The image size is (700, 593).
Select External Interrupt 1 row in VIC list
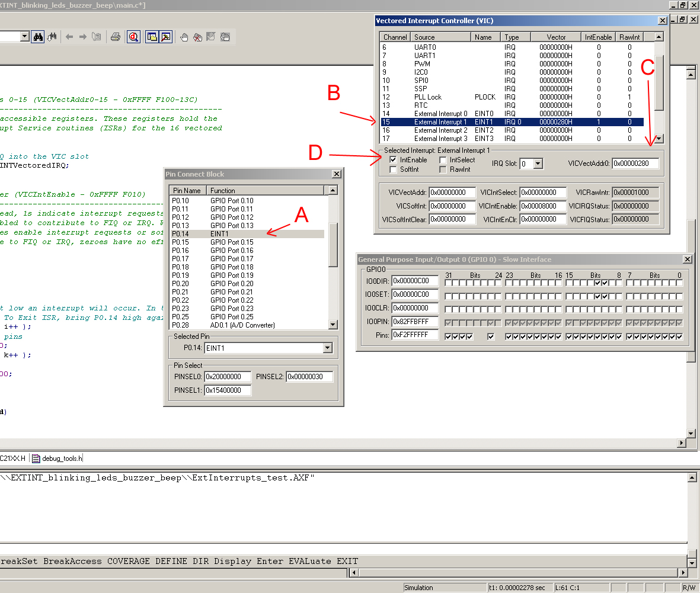coord(512,122)
